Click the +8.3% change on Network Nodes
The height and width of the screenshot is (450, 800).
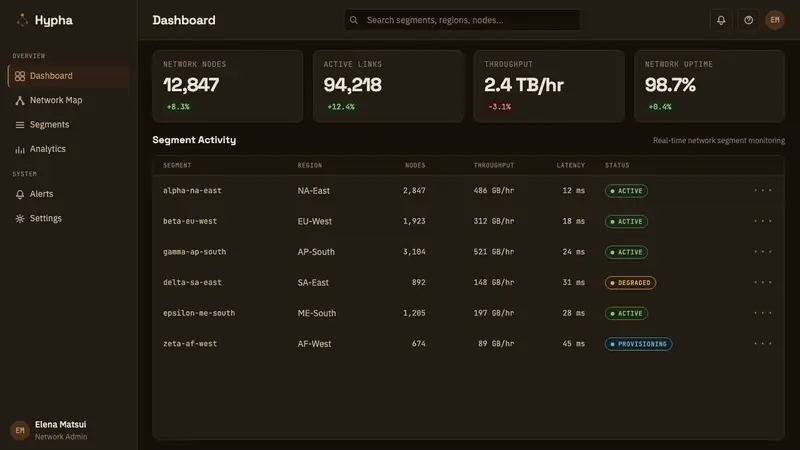(x=178, y=107)
